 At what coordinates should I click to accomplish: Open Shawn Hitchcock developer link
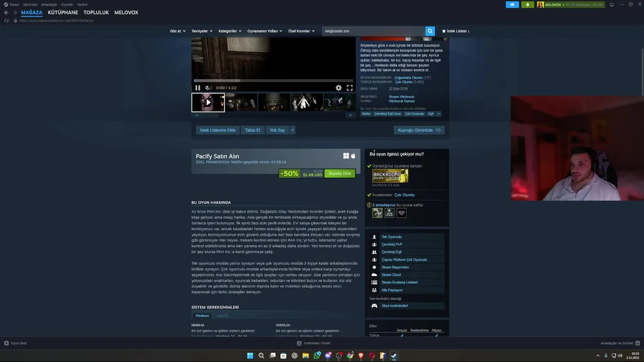[401, 97]
